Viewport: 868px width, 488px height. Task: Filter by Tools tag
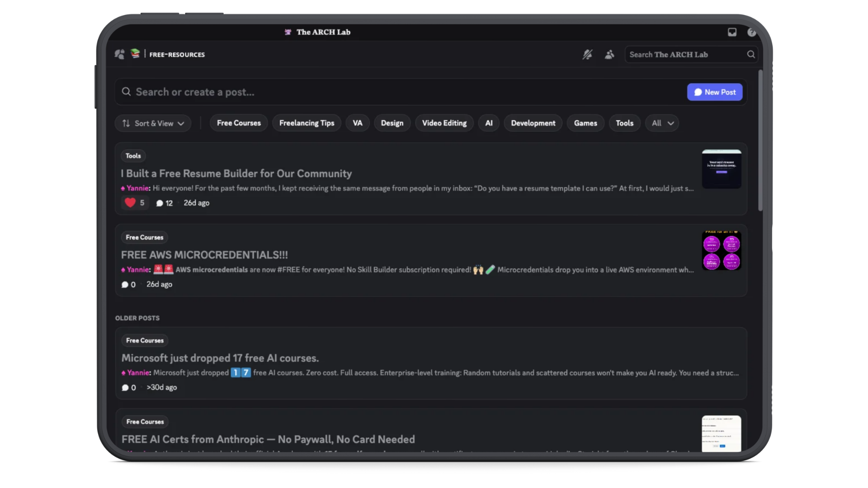pos(624,123)
